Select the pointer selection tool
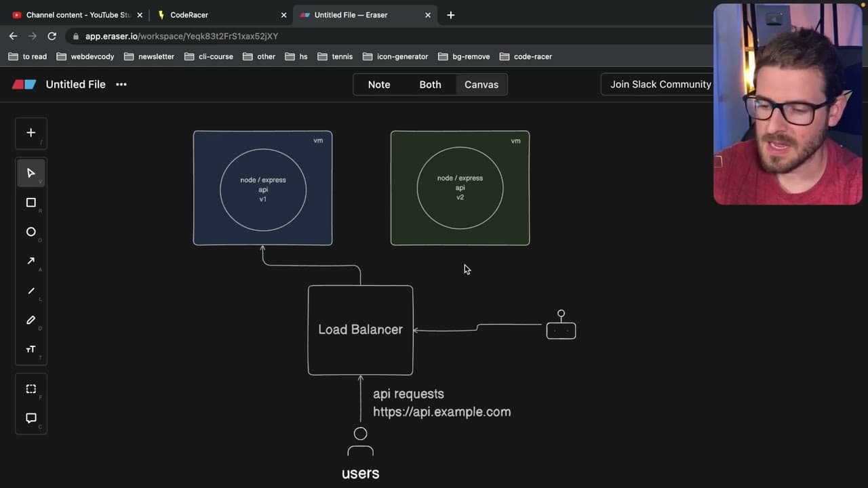Viewport: 868px width, 488px height. [x=31, y=173]
